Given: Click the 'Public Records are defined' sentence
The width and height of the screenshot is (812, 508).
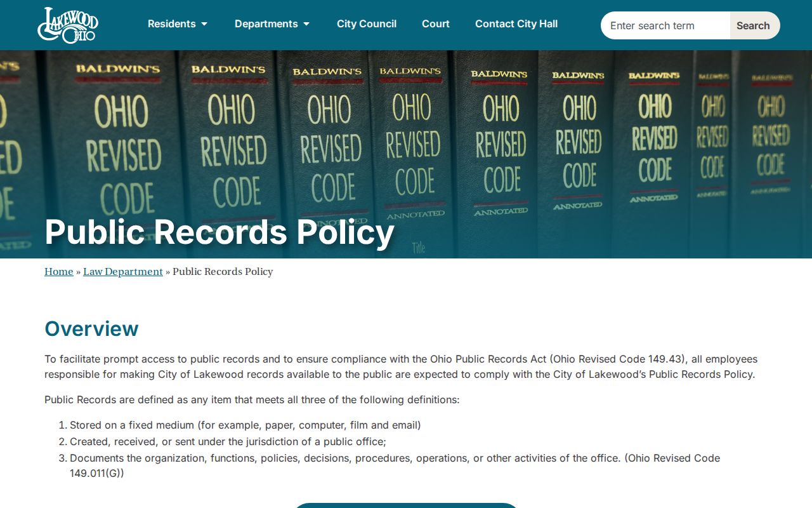Looking at the screenshot, I should 252,399.
